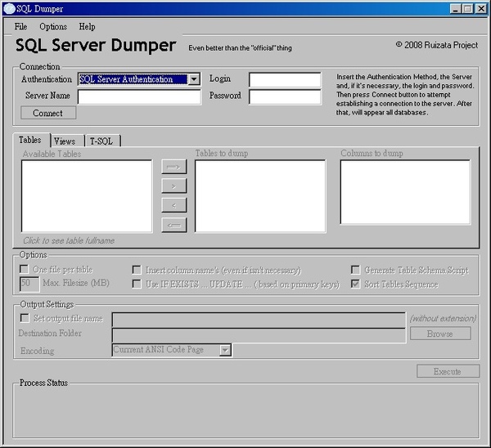Image resolution: width=491 pixels, height=448 pixels.
Task: Open the Authentication dropdown arrow
Action: coord(194,79)
